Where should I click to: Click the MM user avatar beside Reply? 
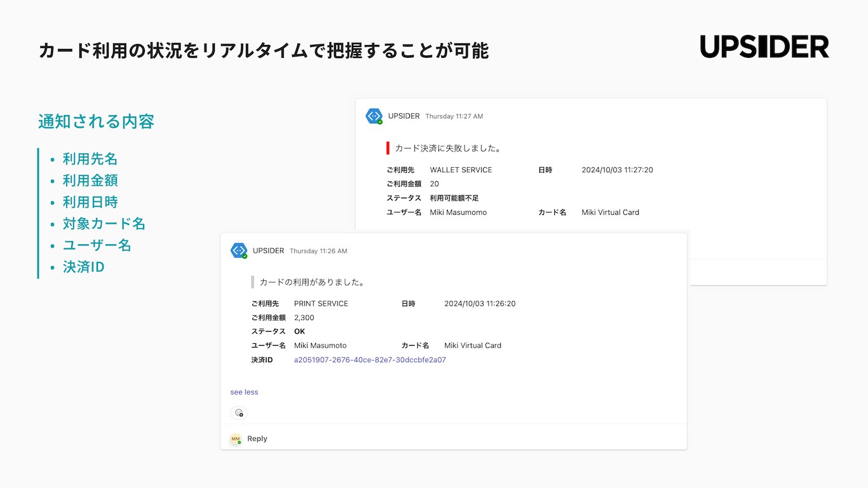236,439
